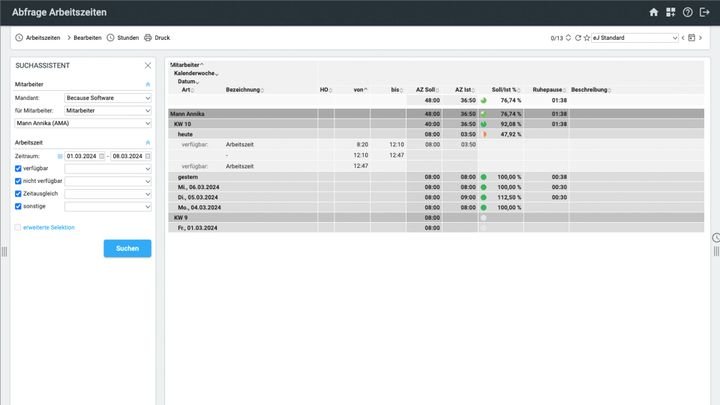This screenshot has width=720, height=405.
Task: Go to the home page icon
Action: (x=654, y=12)
